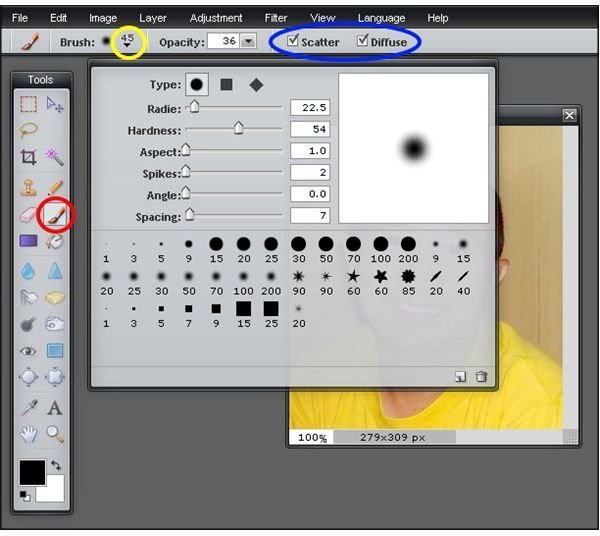Click the Hardness slider handle
This screenshot has width=600, height=536.
click(x=238, y=128)
